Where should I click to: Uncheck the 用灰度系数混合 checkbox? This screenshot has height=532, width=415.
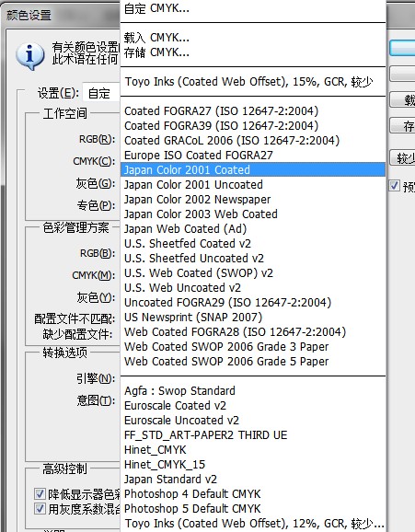tap(40, 508)
